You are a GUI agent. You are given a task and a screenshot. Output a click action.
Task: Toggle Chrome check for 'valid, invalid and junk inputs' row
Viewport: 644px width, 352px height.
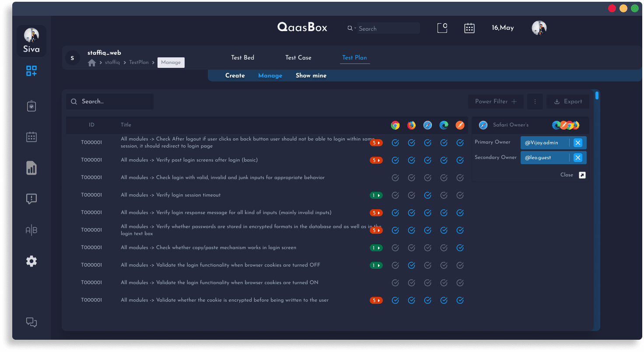tap(395, 178)
